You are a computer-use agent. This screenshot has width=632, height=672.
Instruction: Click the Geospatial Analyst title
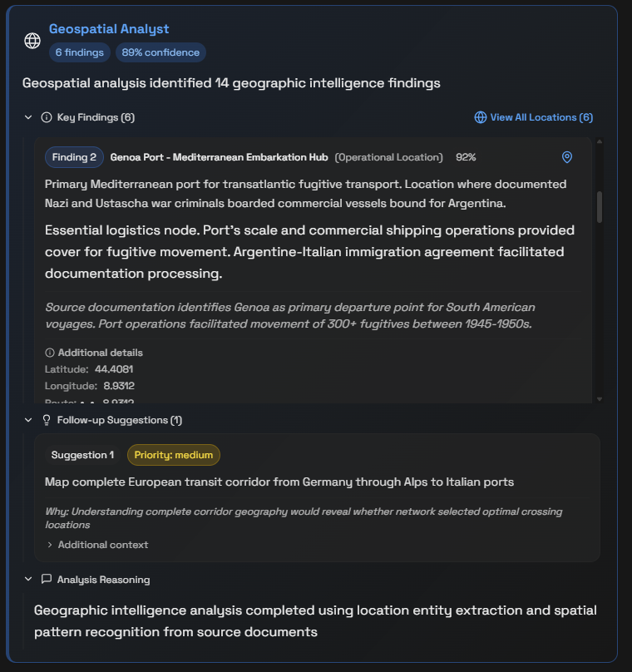109,28
